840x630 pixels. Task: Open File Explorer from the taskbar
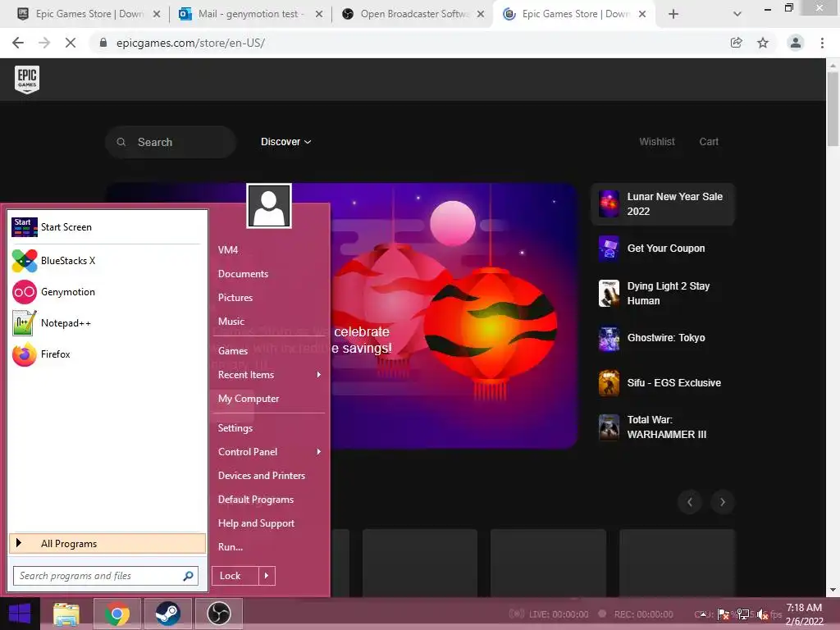click(x=66, y=614)
